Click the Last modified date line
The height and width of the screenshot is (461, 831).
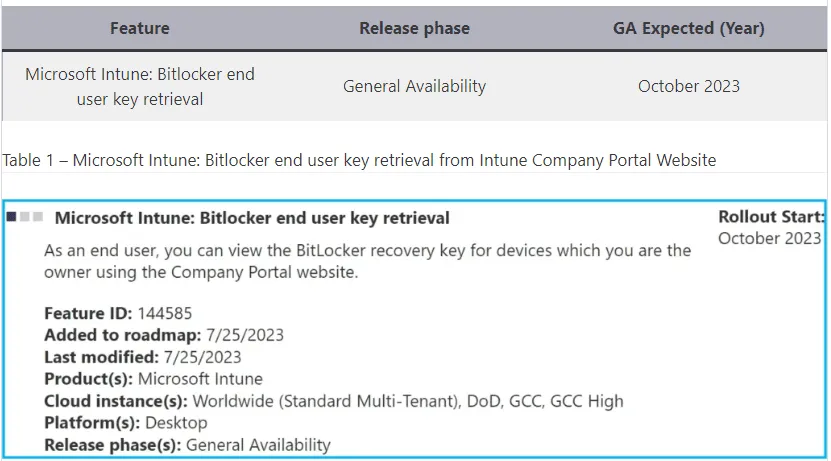point(142,357)
